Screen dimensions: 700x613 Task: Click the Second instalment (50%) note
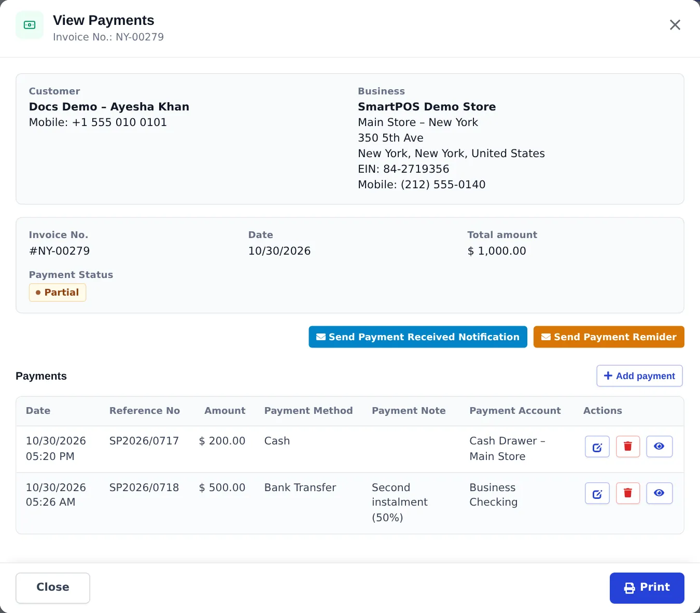pyautogui.click(x=400, y=502)
